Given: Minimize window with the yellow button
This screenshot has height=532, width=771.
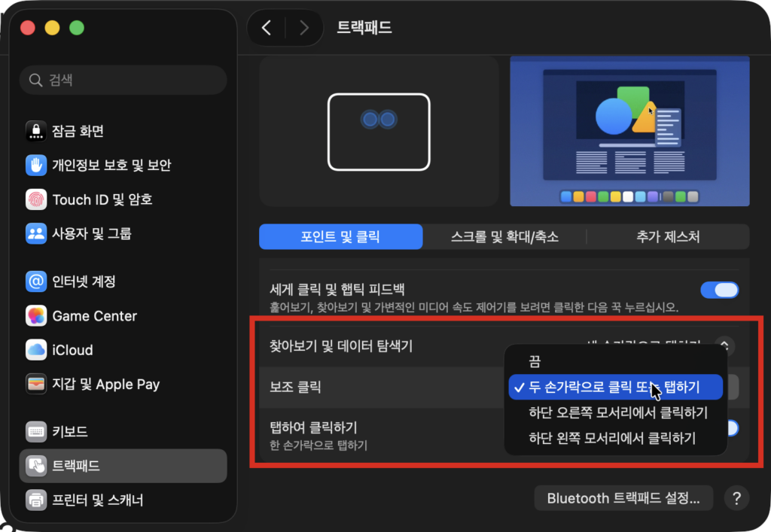Looking at the screenshot, I should coord(52,28).
